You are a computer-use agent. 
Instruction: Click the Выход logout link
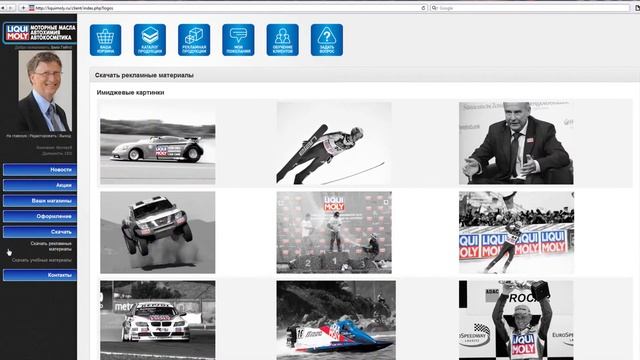click(64, 136)
